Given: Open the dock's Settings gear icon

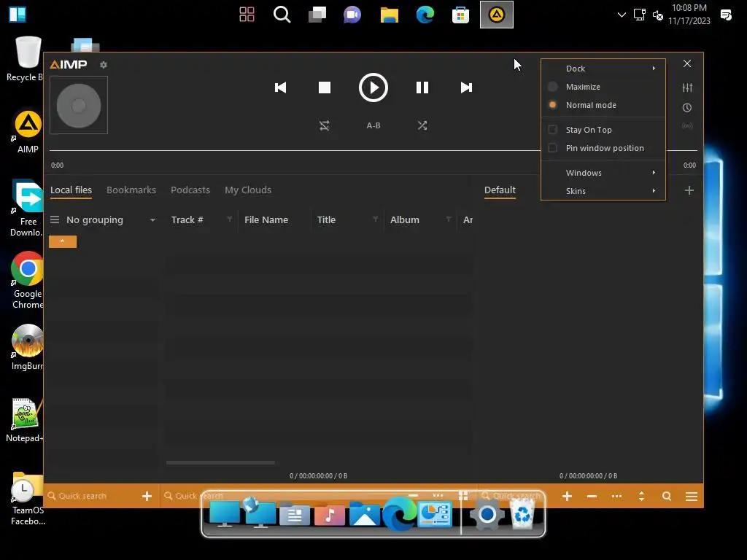Looking at the screenshot, I should click(487, 515).
